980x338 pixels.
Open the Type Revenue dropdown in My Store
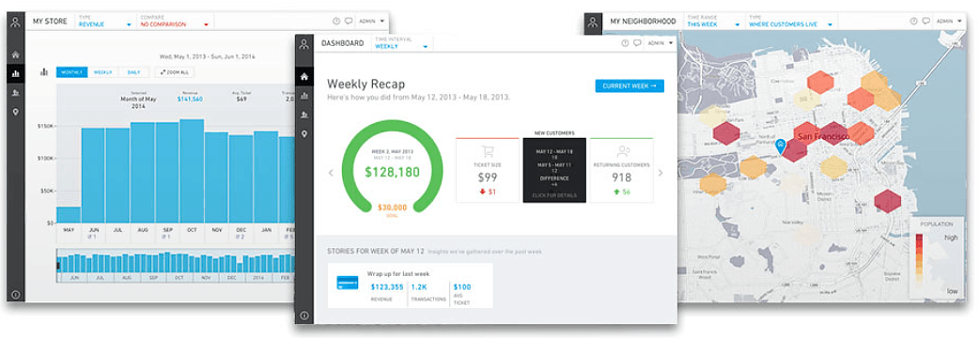pyautogui.click(x=104, y=22)
